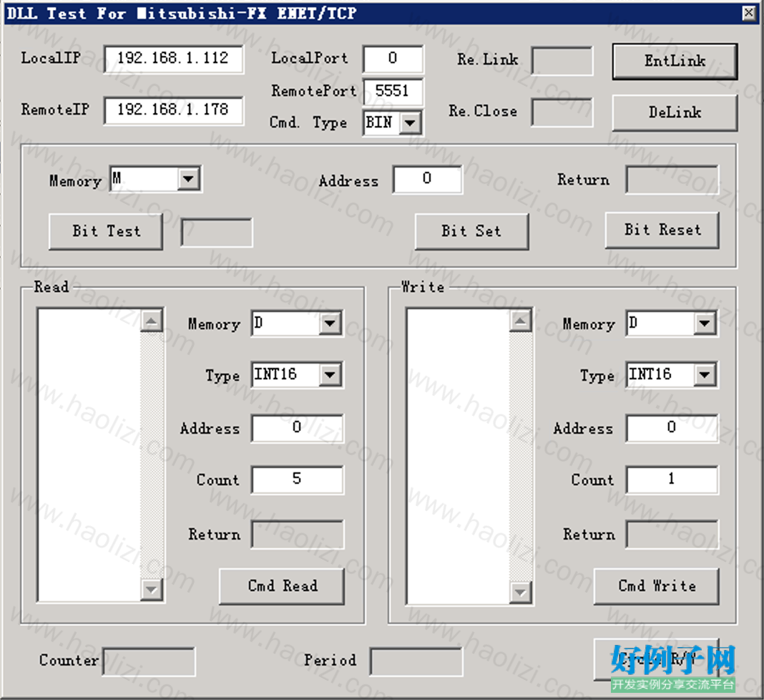Click the Re.Close result field

click(562, 112)
